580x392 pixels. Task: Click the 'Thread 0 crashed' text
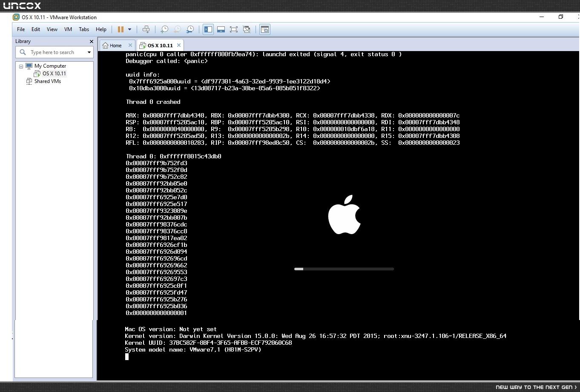[x=153, y=102]
